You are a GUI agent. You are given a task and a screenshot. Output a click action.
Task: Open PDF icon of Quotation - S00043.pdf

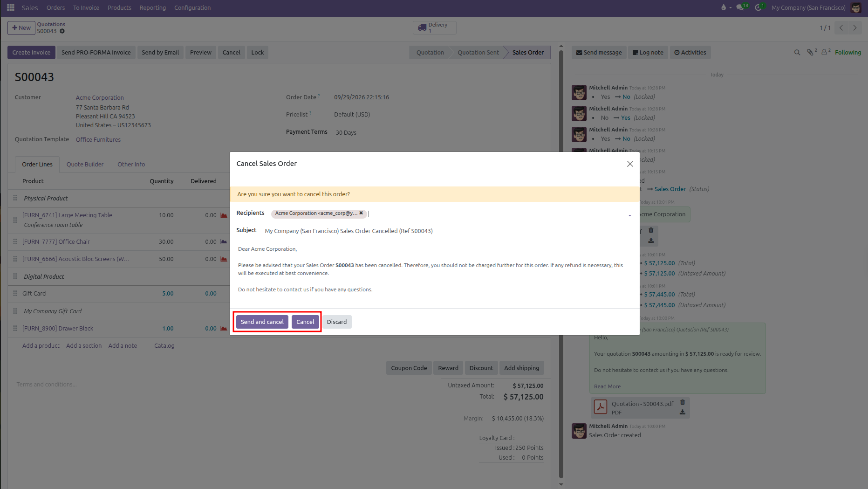click(x=601, y=407)
